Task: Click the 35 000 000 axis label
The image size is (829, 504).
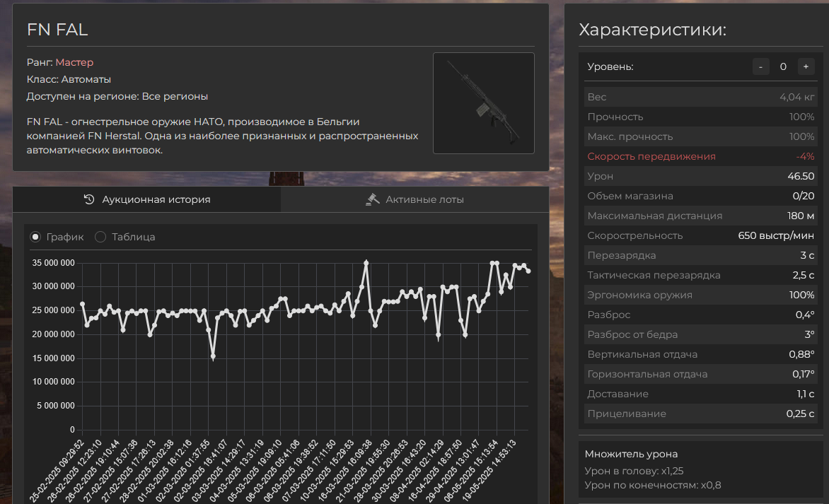Action: [x=53, y=263]
